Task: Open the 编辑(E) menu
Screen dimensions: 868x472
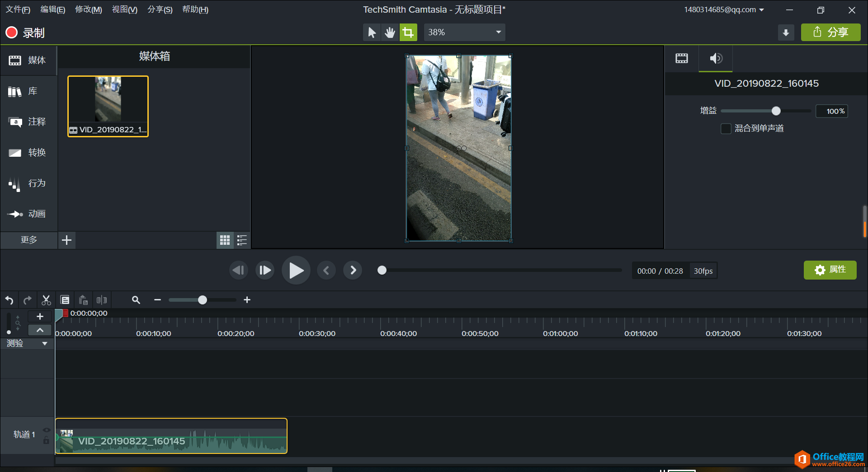Action: (52, 9)
